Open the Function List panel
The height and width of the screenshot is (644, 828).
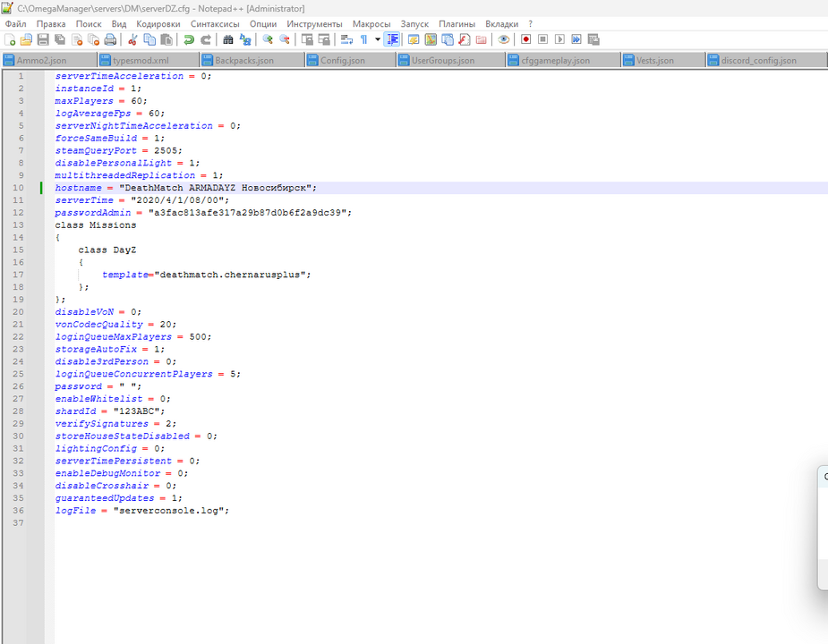465,39
